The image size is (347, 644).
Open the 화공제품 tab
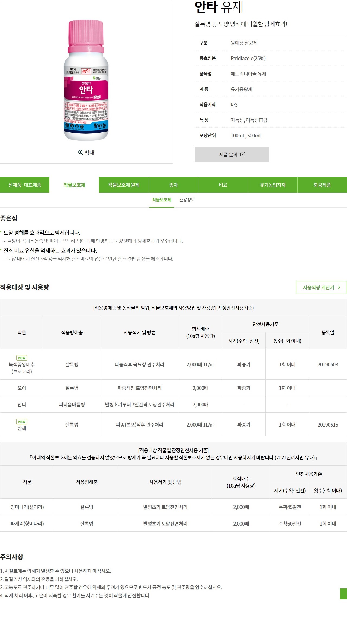click(322, 185)
